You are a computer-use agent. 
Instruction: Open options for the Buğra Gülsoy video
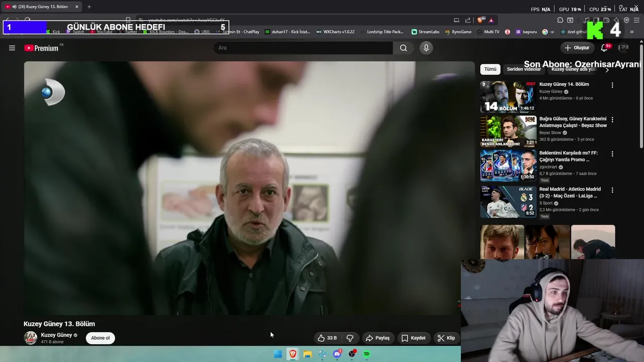click(x=612, y=120)
